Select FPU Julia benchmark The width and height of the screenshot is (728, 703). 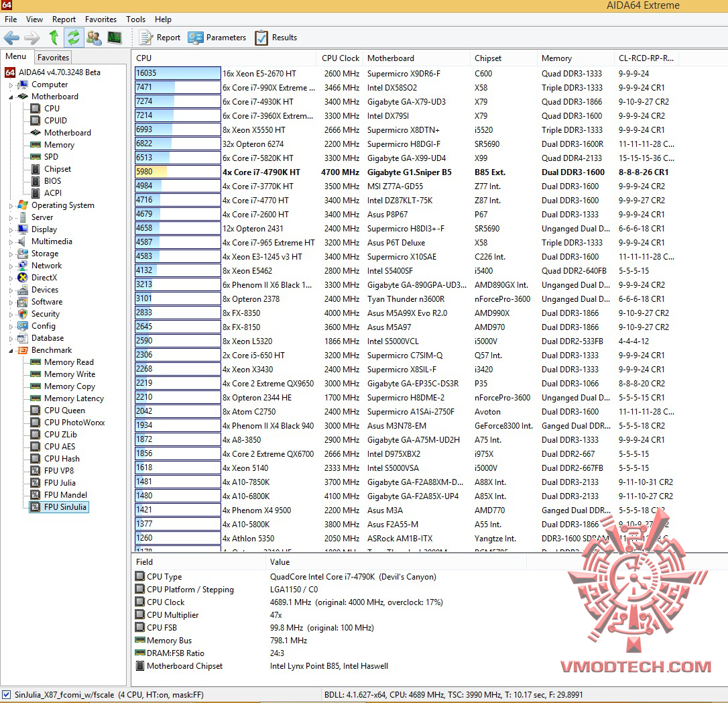[x=60, y=483]
